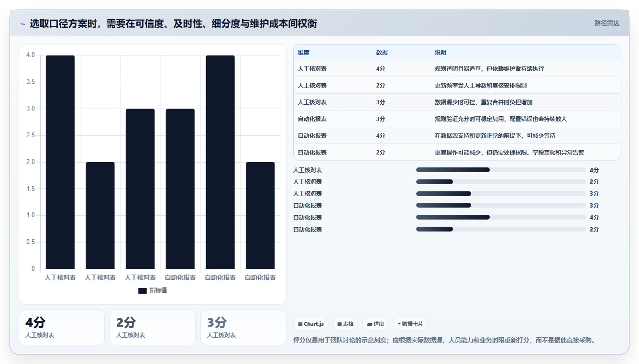Click 2分 in the 更新频率受人工导数 table row
Screen dimensions: 639x364
tap(381, 86)
